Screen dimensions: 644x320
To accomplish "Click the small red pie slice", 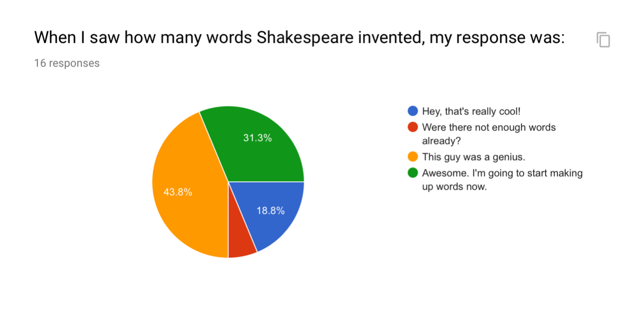I will click(x=240, y=246).
